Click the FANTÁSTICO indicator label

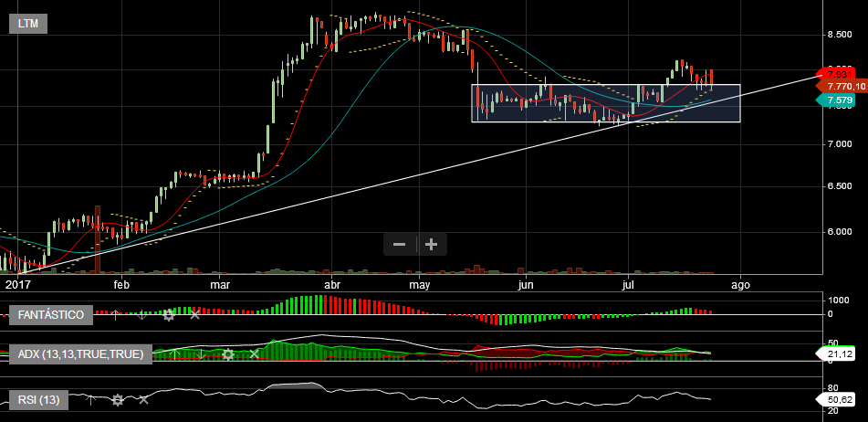point(51,315)
